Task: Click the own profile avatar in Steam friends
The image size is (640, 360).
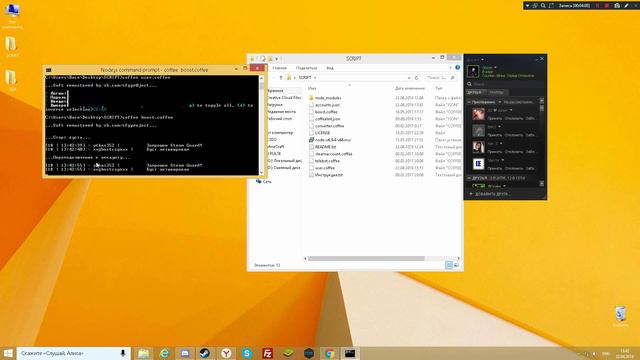Action: [x=473, y=71]
